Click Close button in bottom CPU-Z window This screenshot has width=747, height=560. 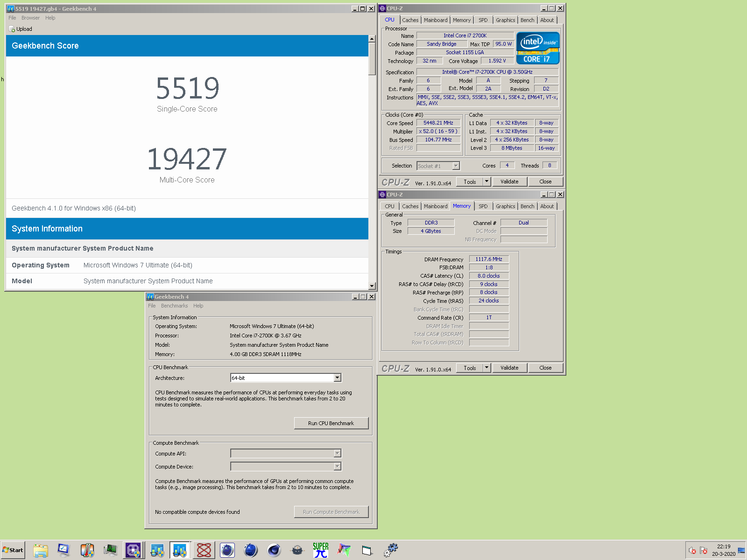click(545, 368)
